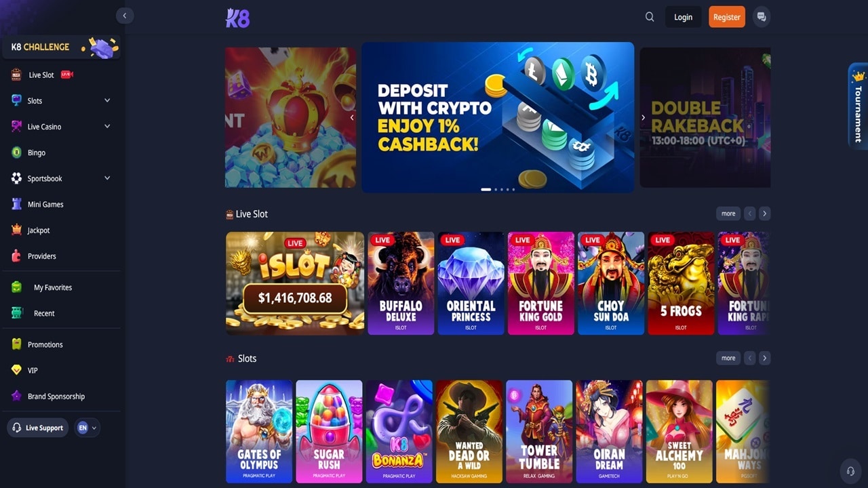Expand the Slots submenu chevron
Viewport: 868px width, 488px height.
(x=107, y=100)
